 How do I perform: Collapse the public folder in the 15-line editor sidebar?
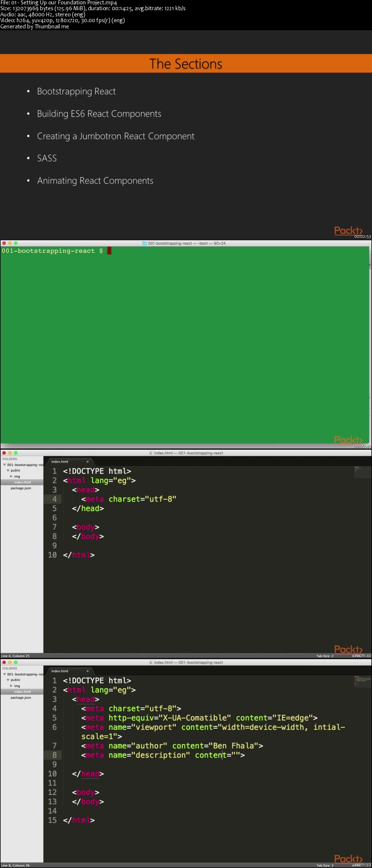[x=8, y=680]
